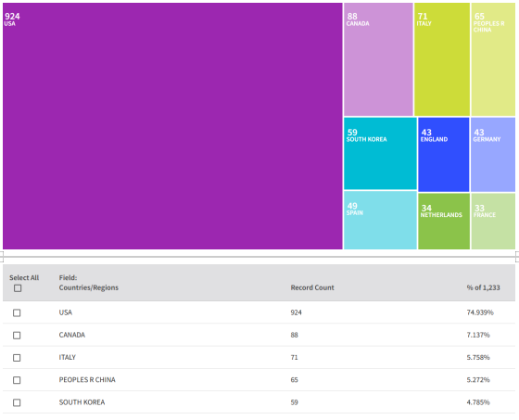Click the ITALY treemap tile
Screen dimensions: 519x420
tap(442, 59)
